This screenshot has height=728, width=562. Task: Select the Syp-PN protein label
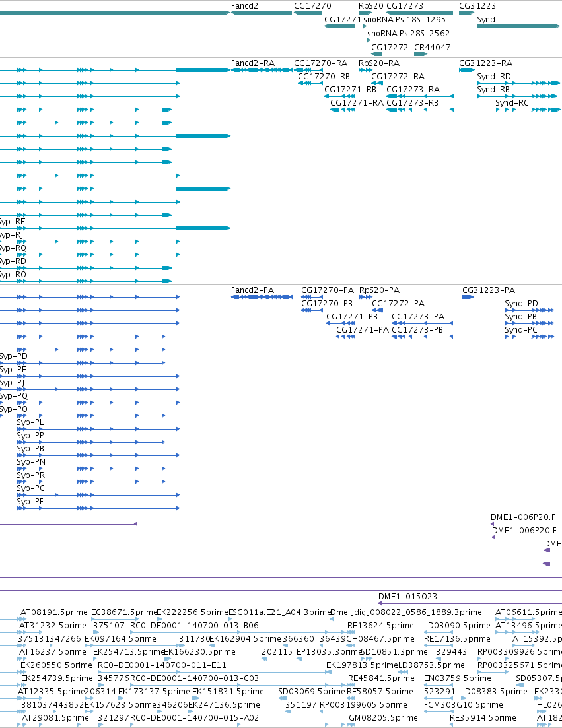31,462
